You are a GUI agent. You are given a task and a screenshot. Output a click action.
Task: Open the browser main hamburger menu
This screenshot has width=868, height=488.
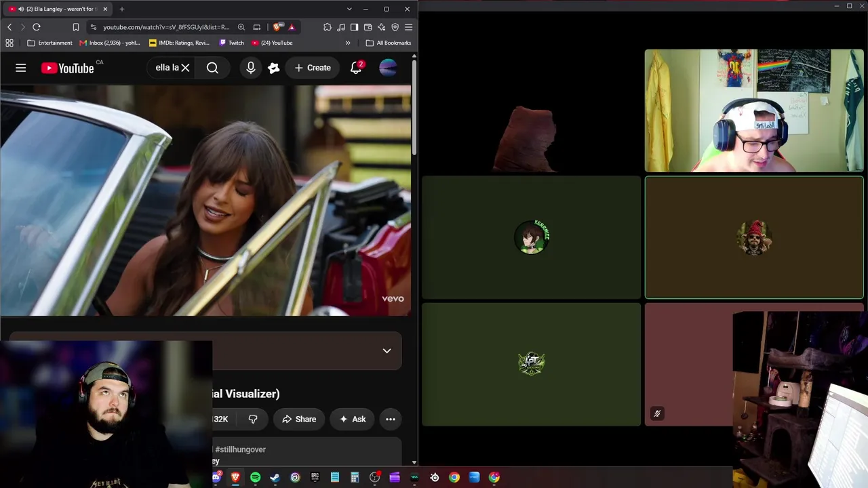[408, 27]
